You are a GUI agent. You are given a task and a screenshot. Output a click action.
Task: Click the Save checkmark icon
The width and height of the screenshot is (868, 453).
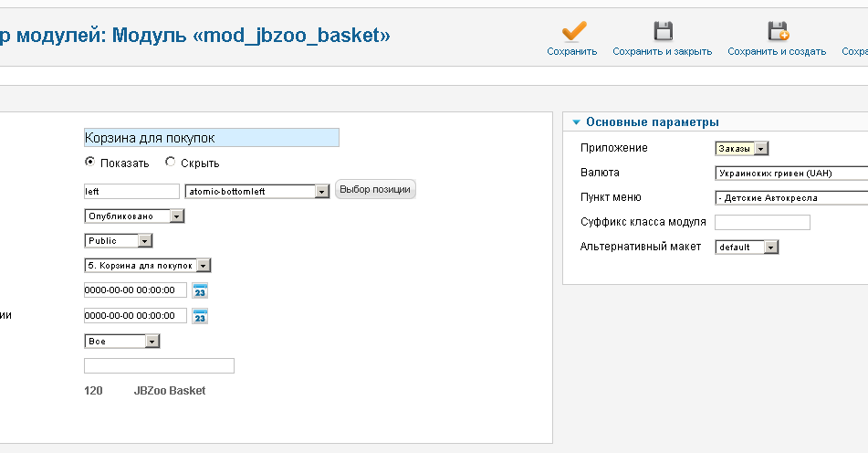[572, 31]
